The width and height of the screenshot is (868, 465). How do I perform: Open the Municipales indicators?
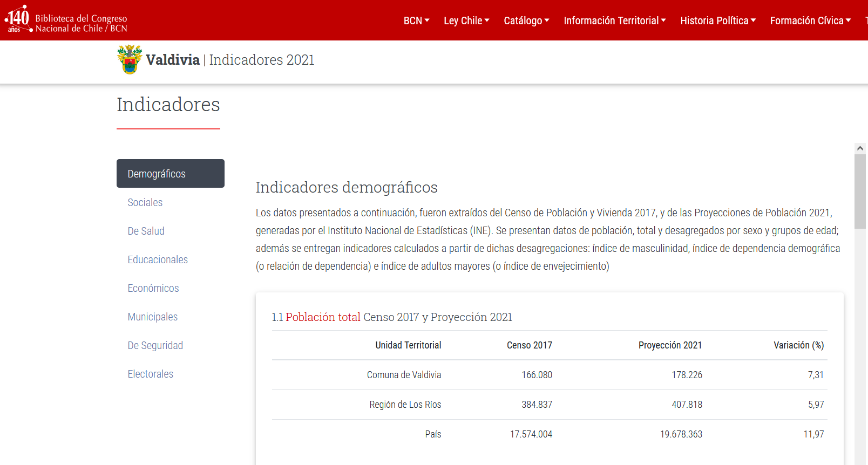click(153, 317)
